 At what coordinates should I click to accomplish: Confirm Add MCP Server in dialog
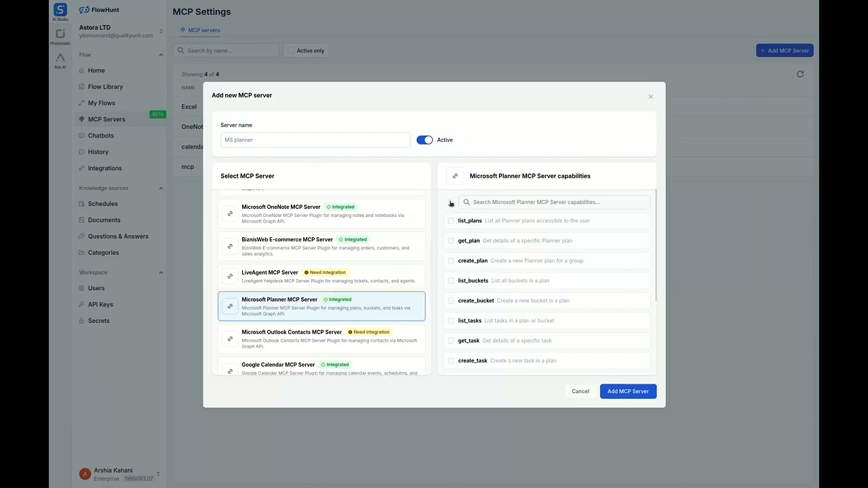[628, 391]
